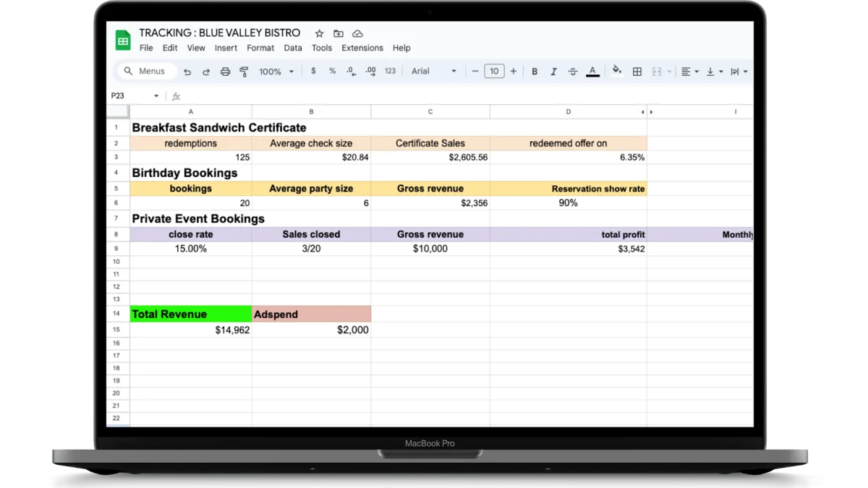Format as percent icon
Screen dimensions: 868x488
pos(332,71)
